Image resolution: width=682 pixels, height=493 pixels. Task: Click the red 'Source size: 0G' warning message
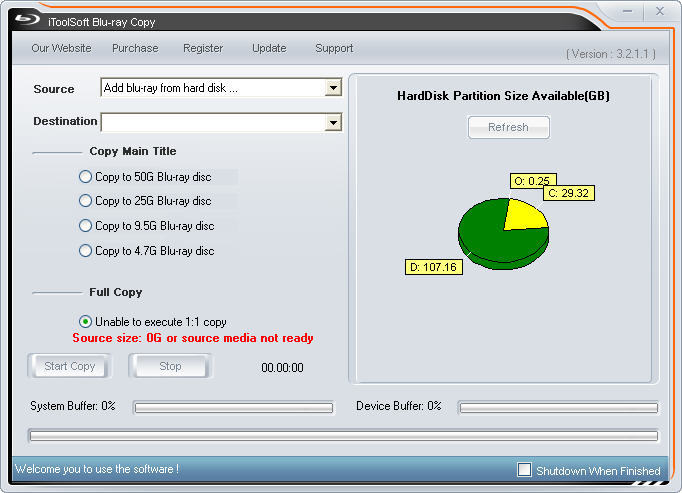click(193, 338)
